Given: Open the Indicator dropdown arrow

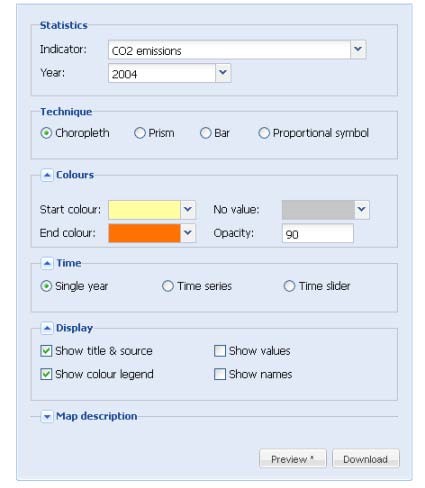Looking at the screenshot, I should pyautogui.click(x=358, y=49).
